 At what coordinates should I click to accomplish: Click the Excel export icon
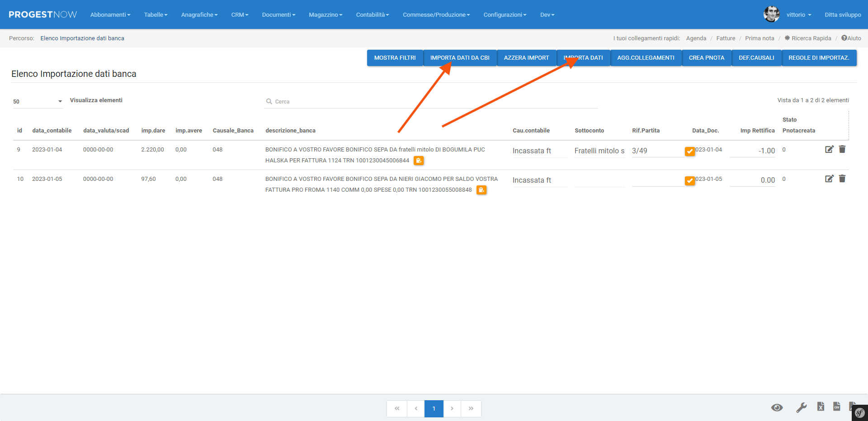pyautogui.click(x=821, y=407)
